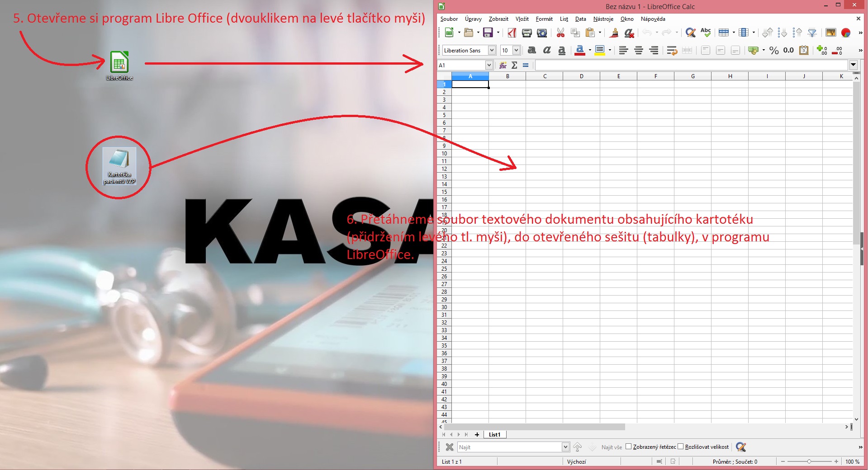The height and width of the screenshot is (470, 868).
Task: Open the currency format dropdown arrow
Action: 764,51
